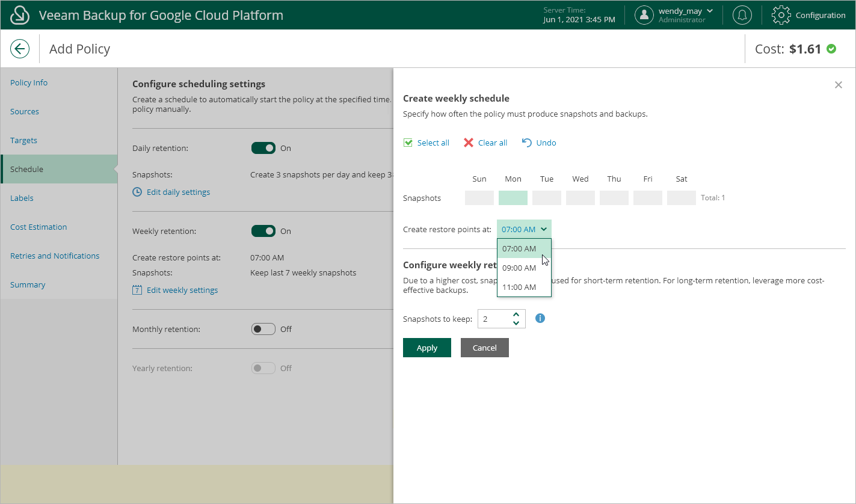Click the green cost status checkmark
Screen dimensions: 856x504
coord(831,49)
